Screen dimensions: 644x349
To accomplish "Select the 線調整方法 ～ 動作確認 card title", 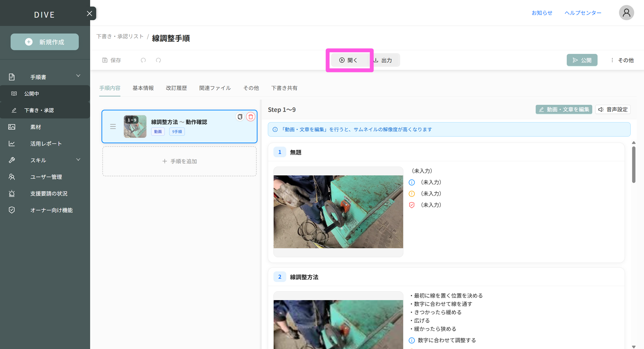I will [179, 122].
